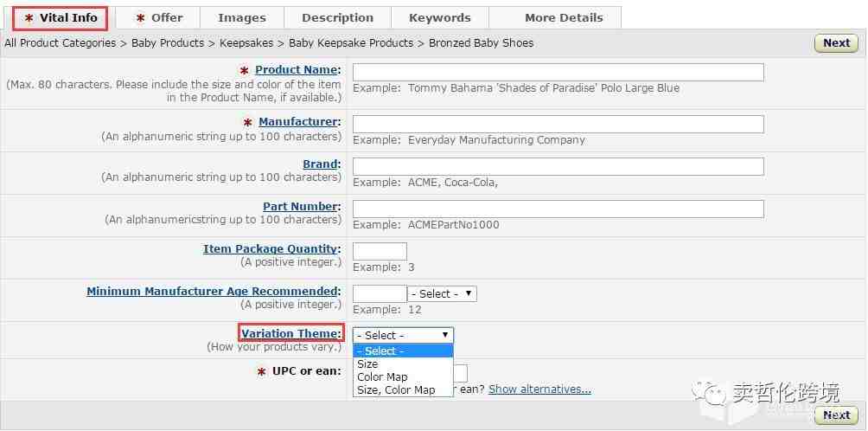Click the Vital Info tab

(61, 17)
